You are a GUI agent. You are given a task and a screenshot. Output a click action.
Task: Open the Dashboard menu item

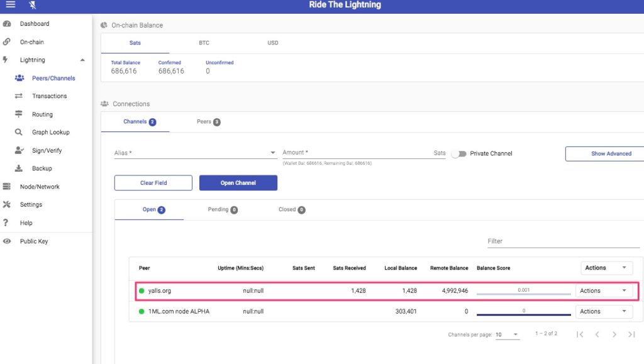pos(35,24)
